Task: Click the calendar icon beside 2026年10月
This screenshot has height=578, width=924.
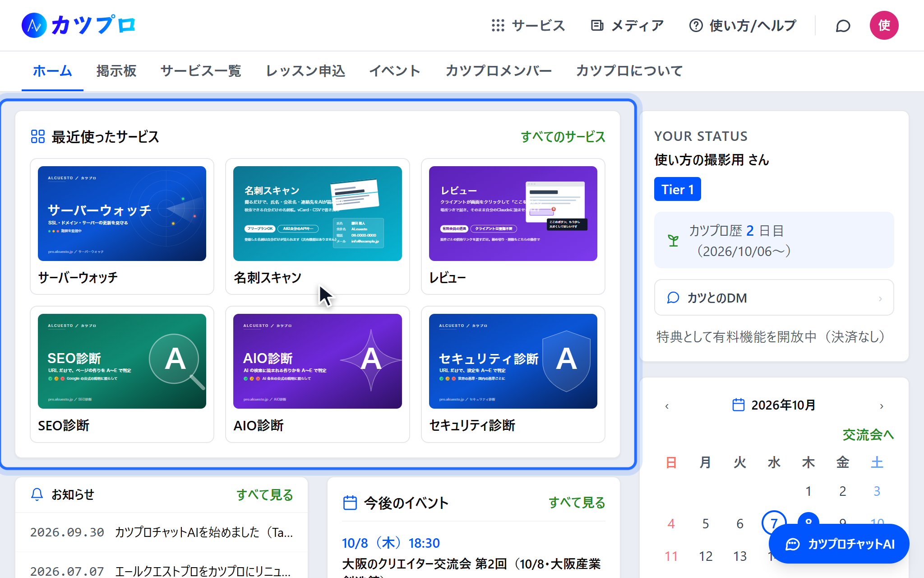Action: [x=738, y=405]
